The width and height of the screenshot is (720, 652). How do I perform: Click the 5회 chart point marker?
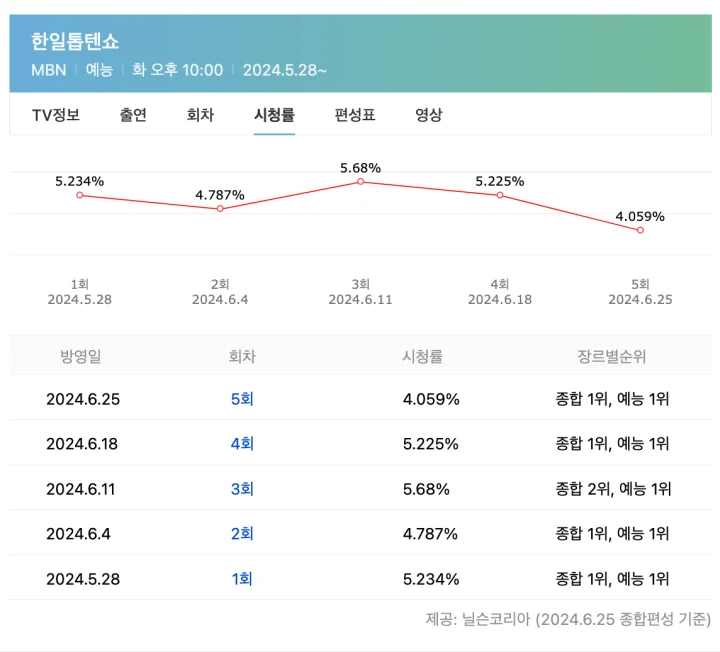[x=640, y=230]
